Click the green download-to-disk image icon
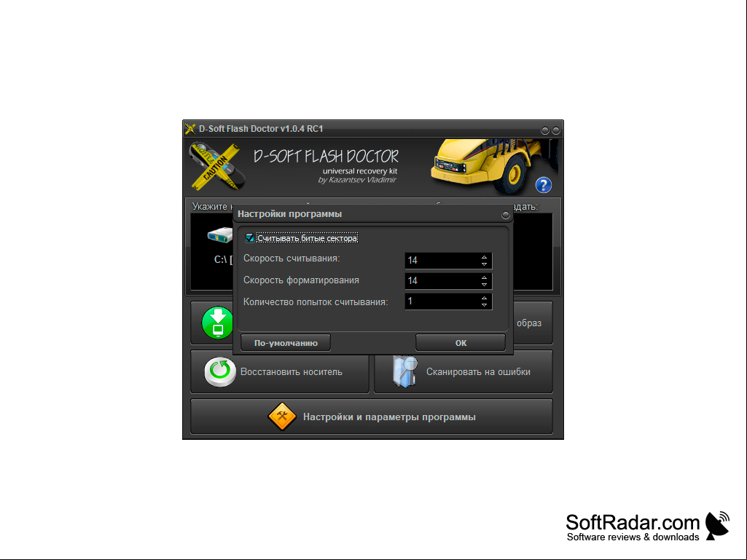747x560 pixels. pos(218,323)
